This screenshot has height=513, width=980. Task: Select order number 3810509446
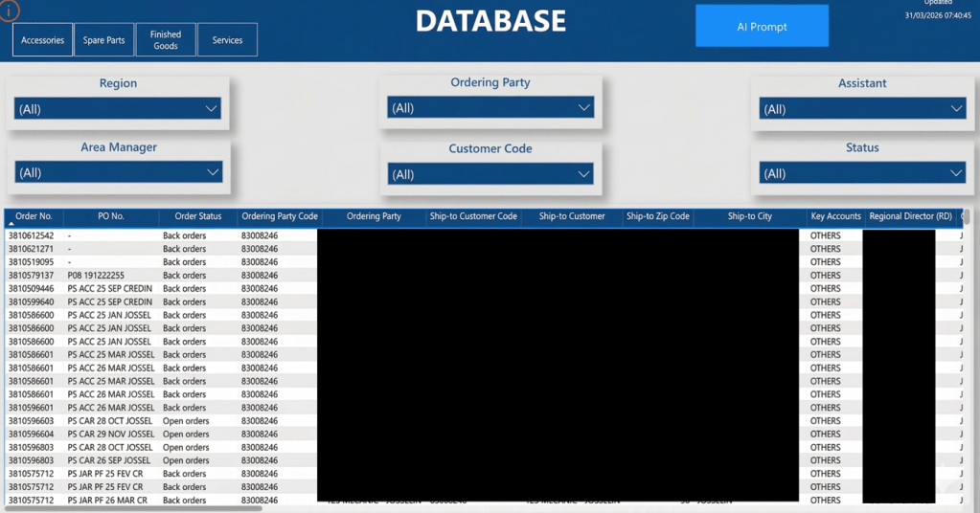click(32, 289)
